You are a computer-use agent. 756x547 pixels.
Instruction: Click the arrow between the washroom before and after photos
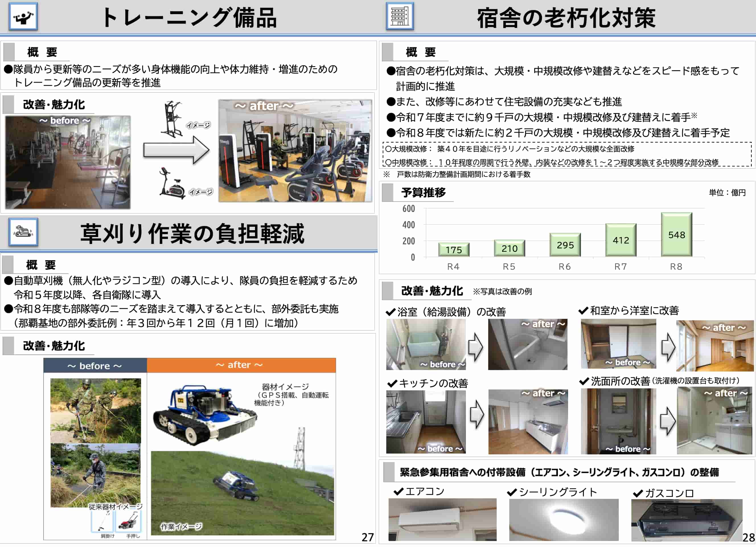(x=668, y=422)
